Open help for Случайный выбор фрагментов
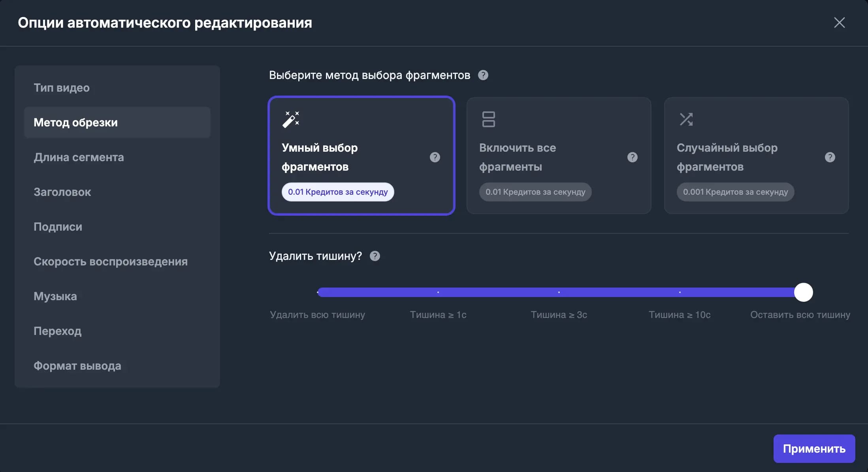The image size is (868, 472). (x=830, y=157)
